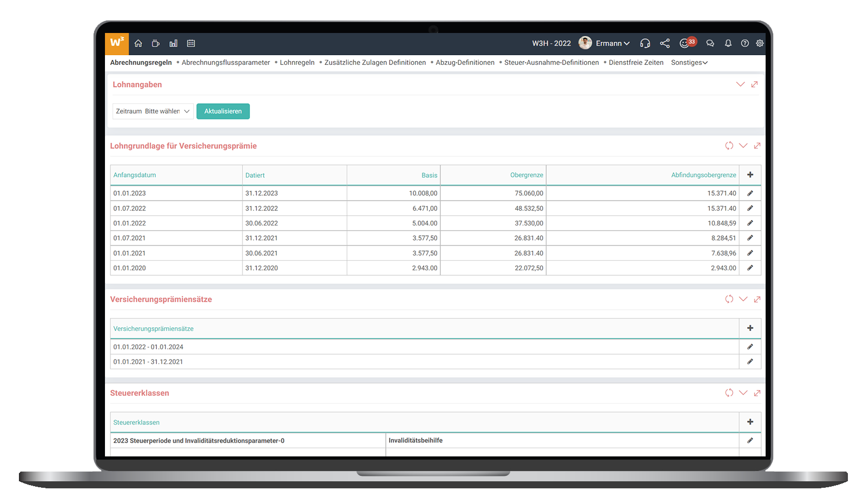Open the bar chart reports icon
Screen dimensions: 863x504
(x=173, y=43)
